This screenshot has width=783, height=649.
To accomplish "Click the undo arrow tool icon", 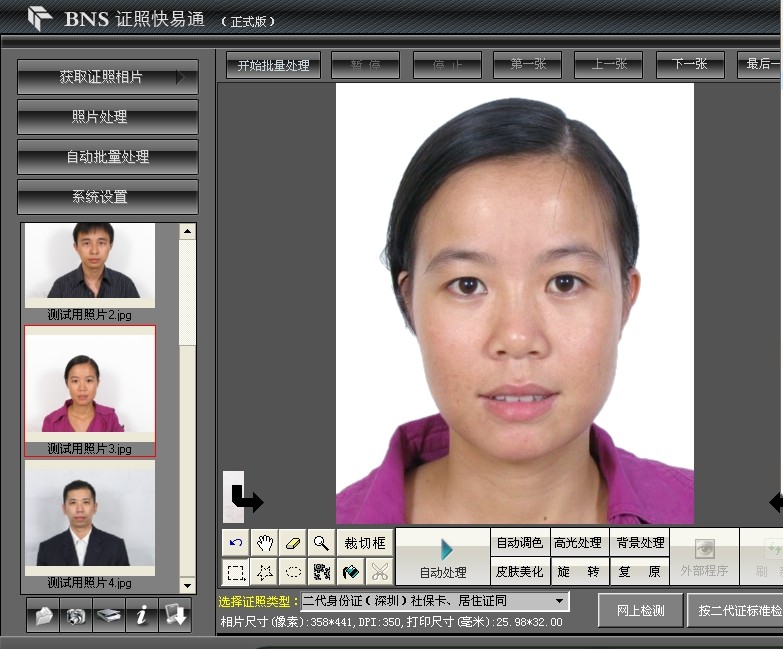I will [x=236, y=543].
